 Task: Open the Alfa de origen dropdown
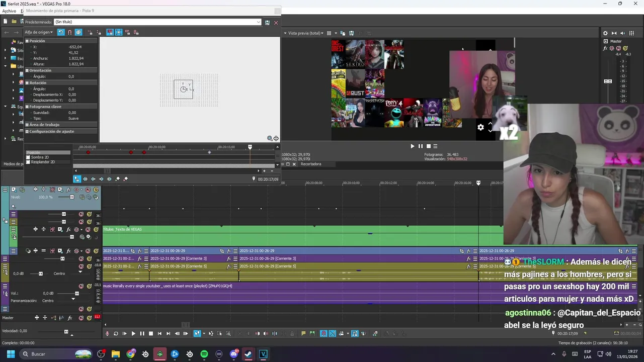[x=39, y=32]
